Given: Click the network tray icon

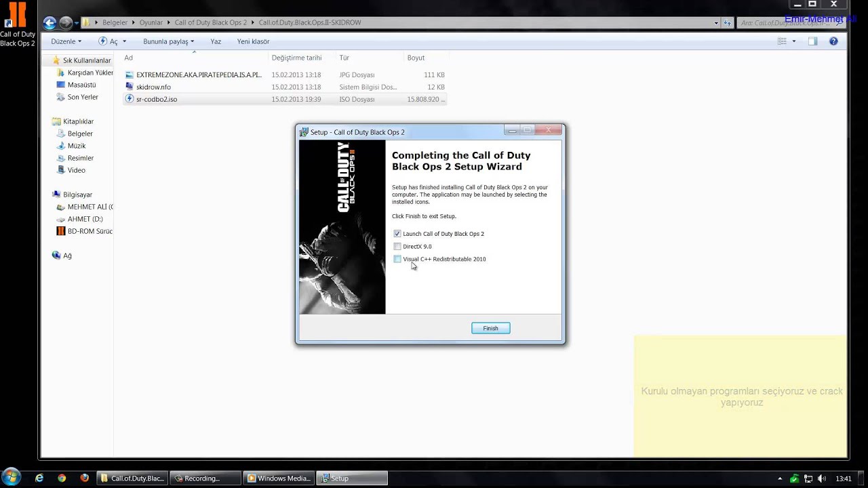Looking at the screenshot, I should click(x=808, y=479).
